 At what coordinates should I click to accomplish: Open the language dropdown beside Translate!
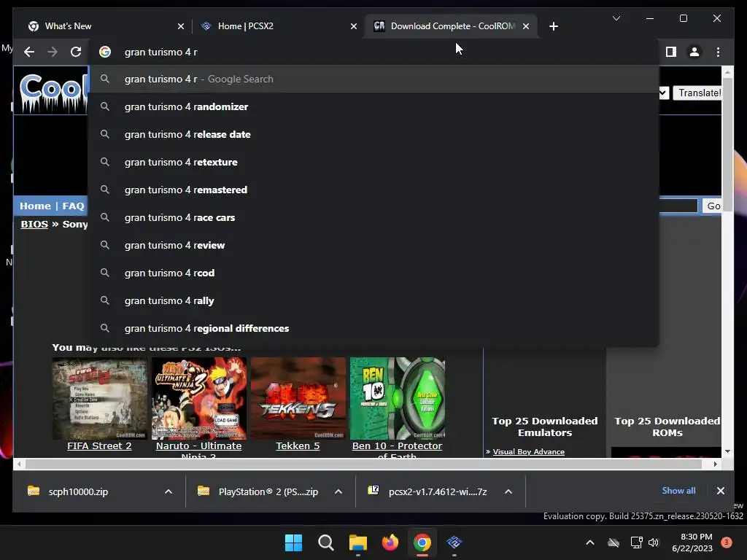click(664, 93)
